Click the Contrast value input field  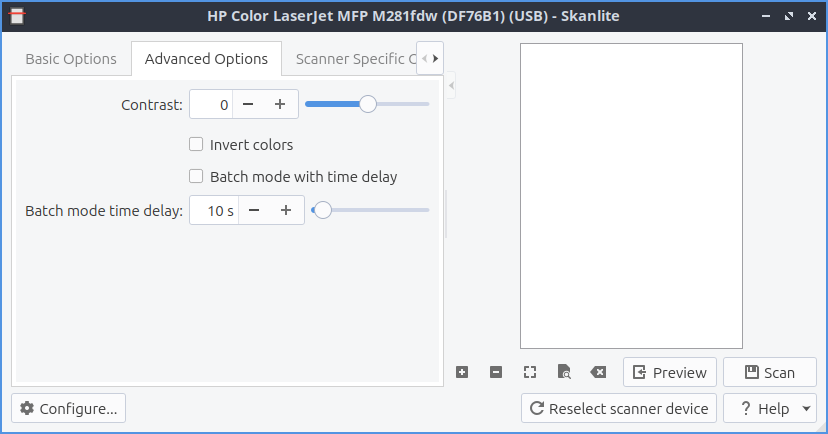[x=212, y=104]
